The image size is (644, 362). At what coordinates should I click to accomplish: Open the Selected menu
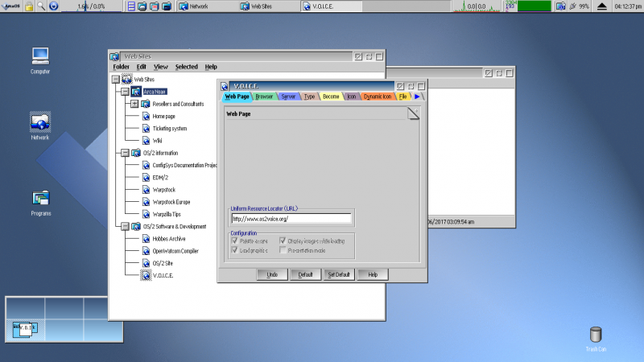187,67
